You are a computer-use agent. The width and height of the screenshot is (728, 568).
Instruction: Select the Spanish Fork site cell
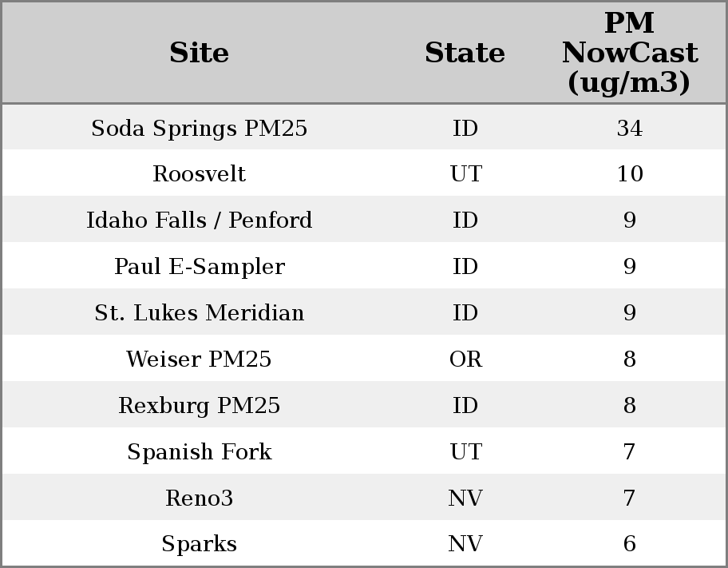199,452
